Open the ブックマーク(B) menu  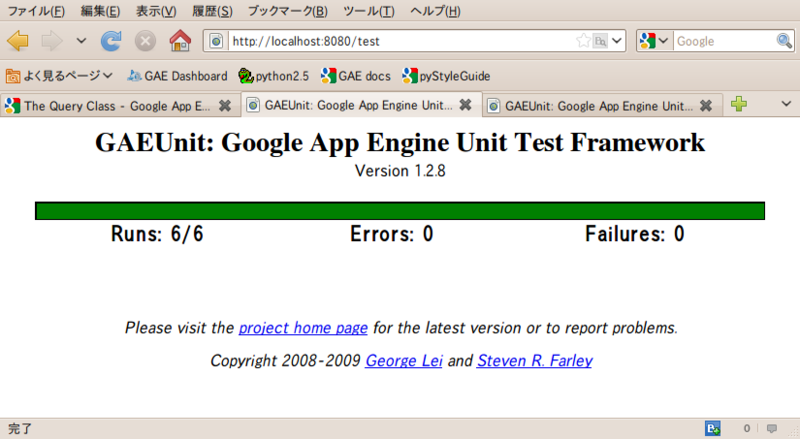(x=287, y=11)
